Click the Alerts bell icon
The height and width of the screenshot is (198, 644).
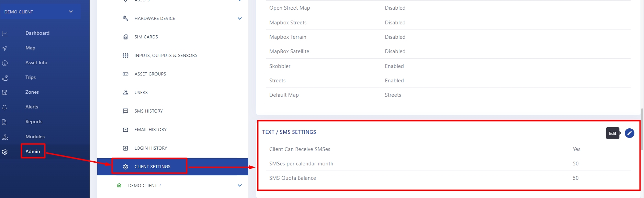point(5,107)
